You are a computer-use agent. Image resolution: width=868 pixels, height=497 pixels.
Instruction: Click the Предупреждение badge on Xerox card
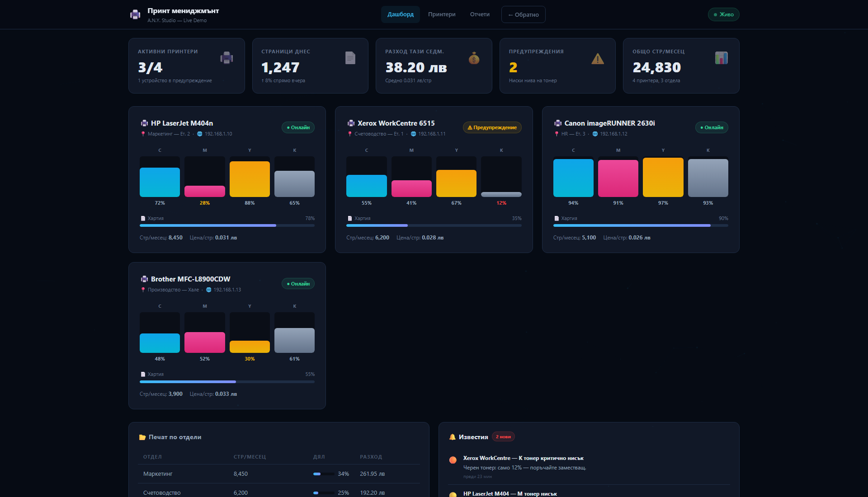(x=492, y=128)
